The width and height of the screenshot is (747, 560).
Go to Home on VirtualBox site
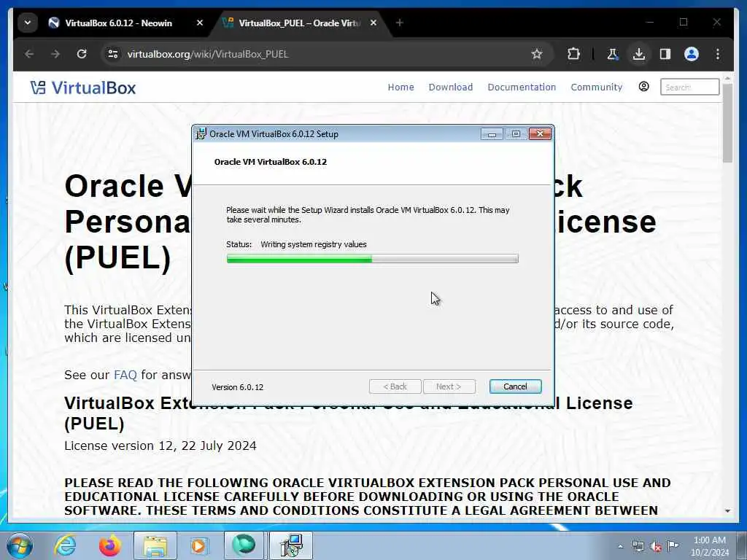coord(400,87)
